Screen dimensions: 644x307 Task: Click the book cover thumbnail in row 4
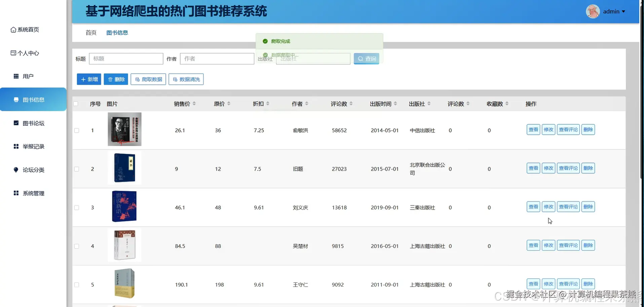coord(124,245)
